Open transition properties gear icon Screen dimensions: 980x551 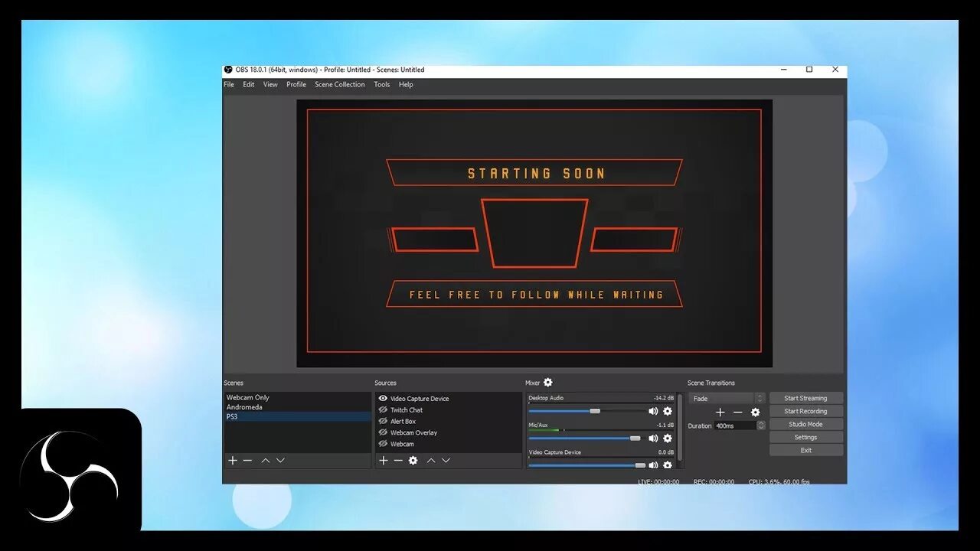(x=756, y=412)
